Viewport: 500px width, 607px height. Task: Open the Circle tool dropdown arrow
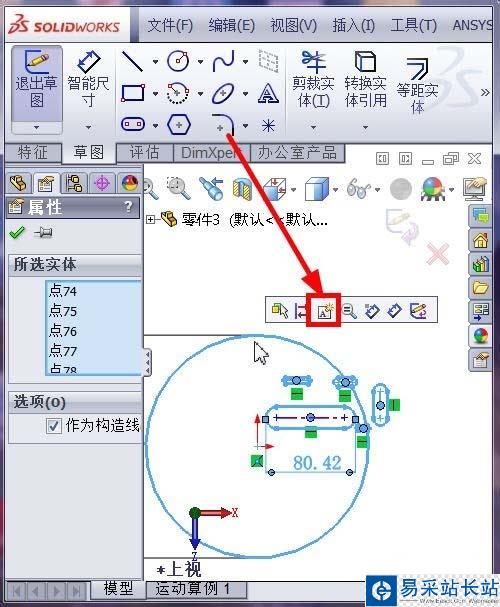(200, 62)
